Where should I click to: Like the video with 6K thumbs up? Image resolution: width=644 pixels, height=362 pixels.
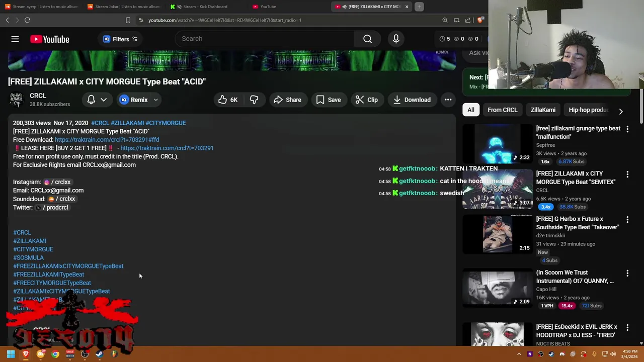pyautogui.click(x=228, y=100)
